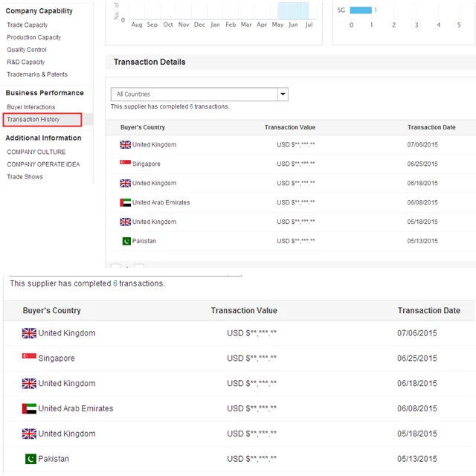Viewport: 476px width, 476px height.
Task: Click UK flag beside 05/18/2015 in upper table
Action: point(125,222)
